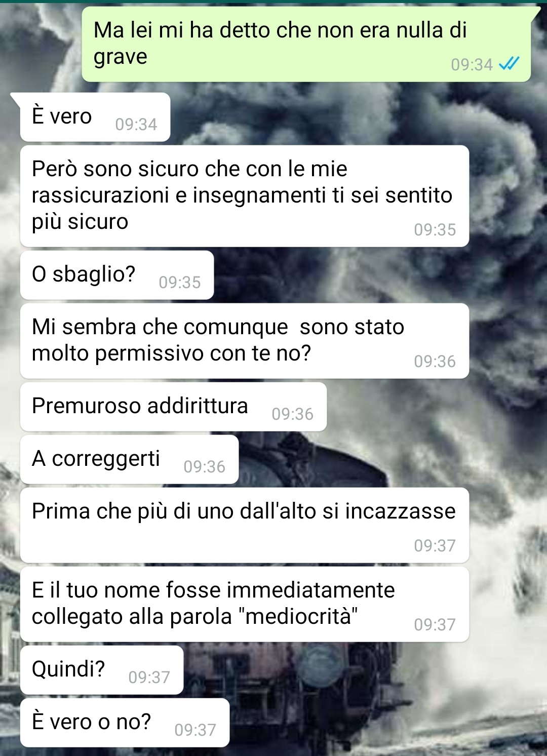Tap the 09:35 timestamp beside 'O sbaglio?'
Screen dimensions: 547x756
180,282
